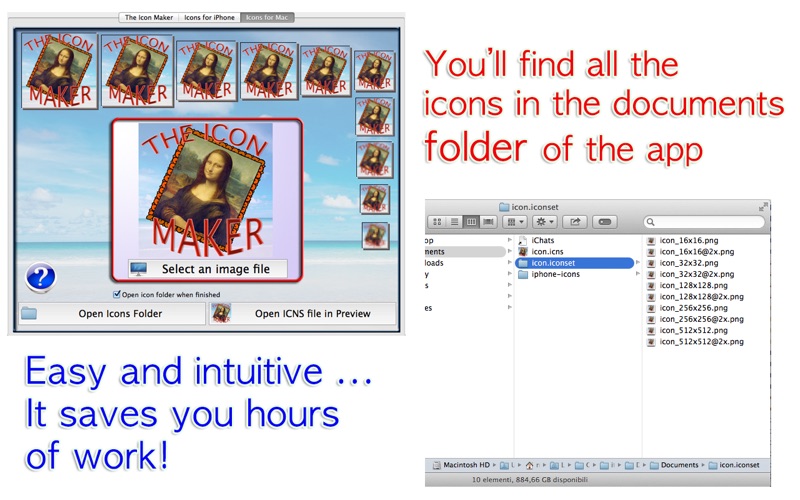
Task: Switch Finder to cover flow view
Action: [489, 222]
